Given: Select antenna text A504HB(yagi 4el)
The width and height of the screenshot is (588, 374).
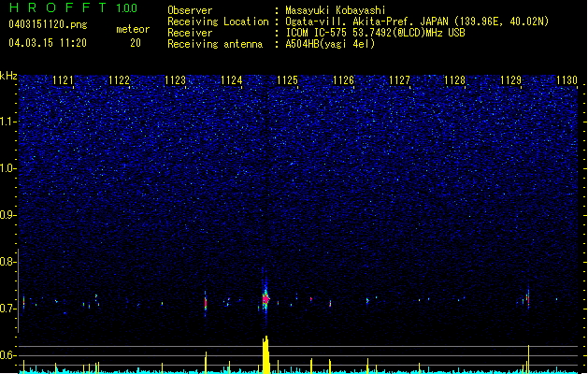Looking at the screenshot, I should pyautogui.click(x=330, y=44).
